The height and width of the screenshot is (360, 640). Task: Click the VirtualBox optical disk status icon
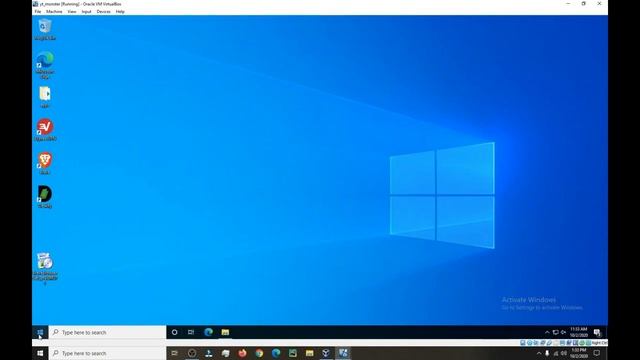pos(529,343)
